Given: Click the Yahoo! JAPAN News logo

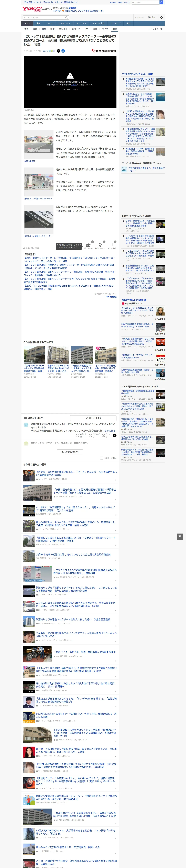Looking at the screenshot, I should click(x=37, y=9).
